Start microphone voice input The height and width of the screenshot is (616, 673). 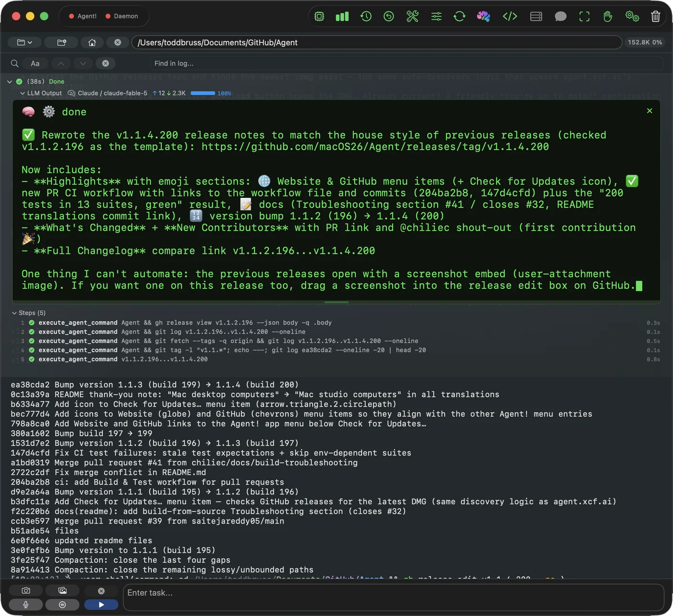[26, 605]
